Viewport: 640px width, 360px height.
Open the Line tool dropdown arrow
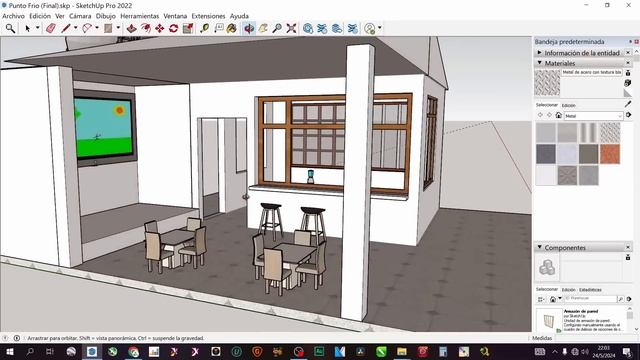point(76,28)
